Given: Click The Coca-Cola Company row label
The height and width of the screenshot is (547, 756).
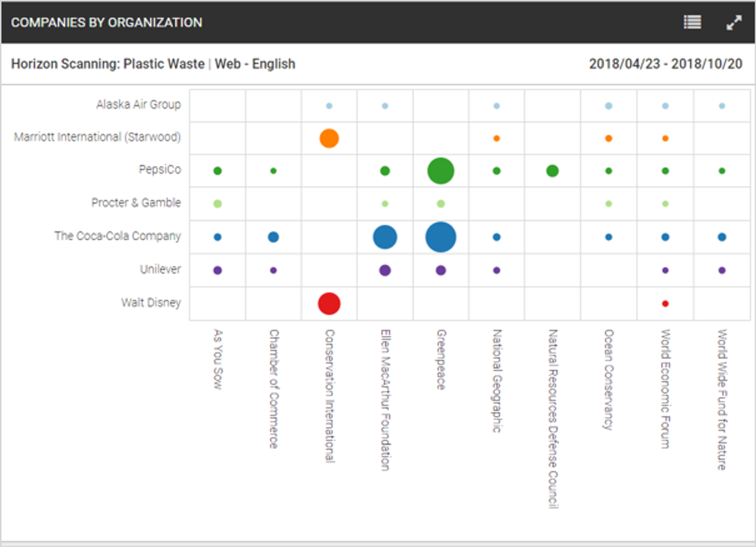Looking at the screenshot, I should 118,236.
